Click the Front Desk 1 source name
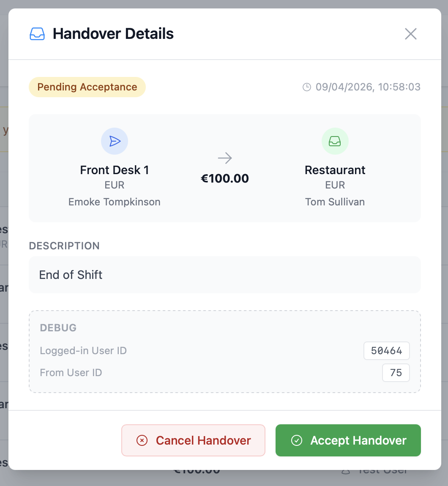 coord(115,170)
